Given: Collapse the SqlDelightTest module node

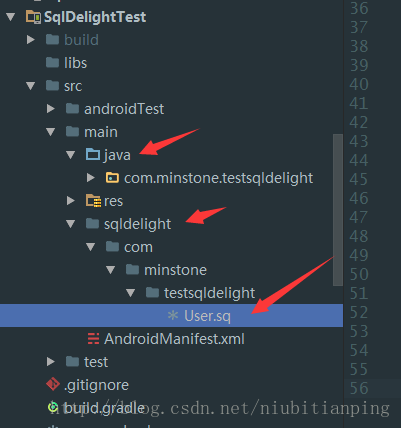Looking at the screenshot, I should [11, 17].
